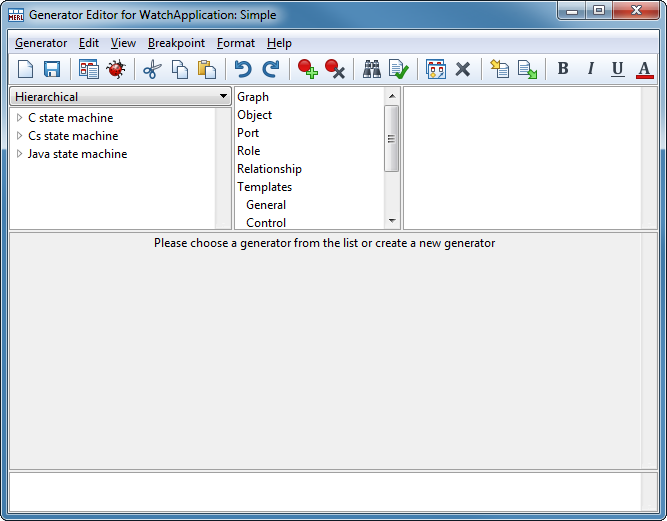Undo the last change
Viewport: 667px width, 521px height.
pos(243,69)
